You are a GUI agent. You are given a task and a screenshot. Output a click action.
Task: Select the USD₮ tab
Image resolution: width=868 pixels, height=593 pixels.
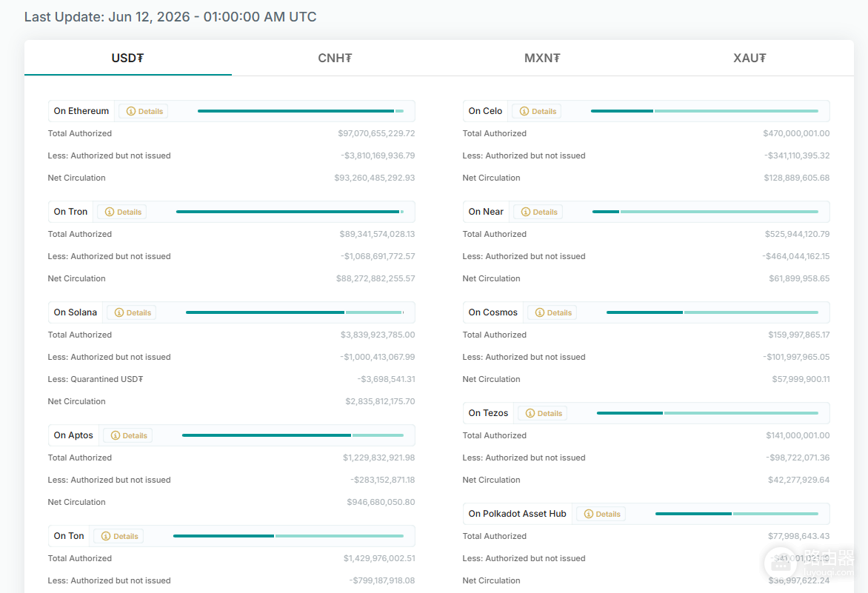(128, 58)
